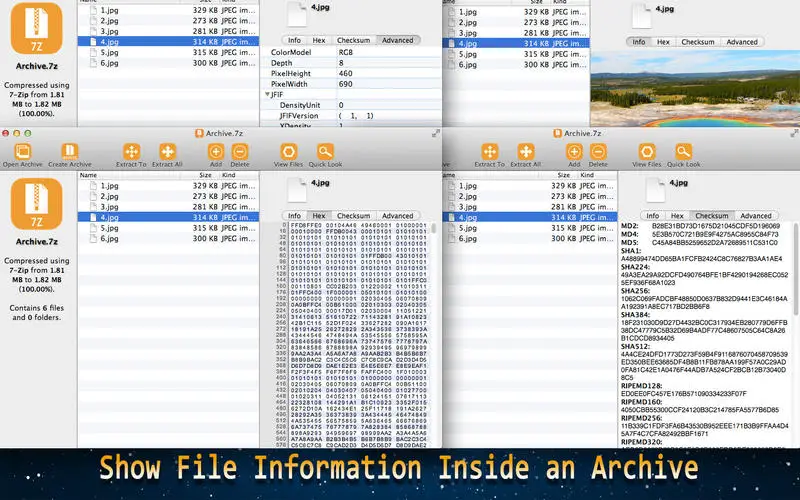The width and height of the screenshot is (800, 500).
Task: Select 6.jpg in the hex-view window file list
Action: coord(168,238)
